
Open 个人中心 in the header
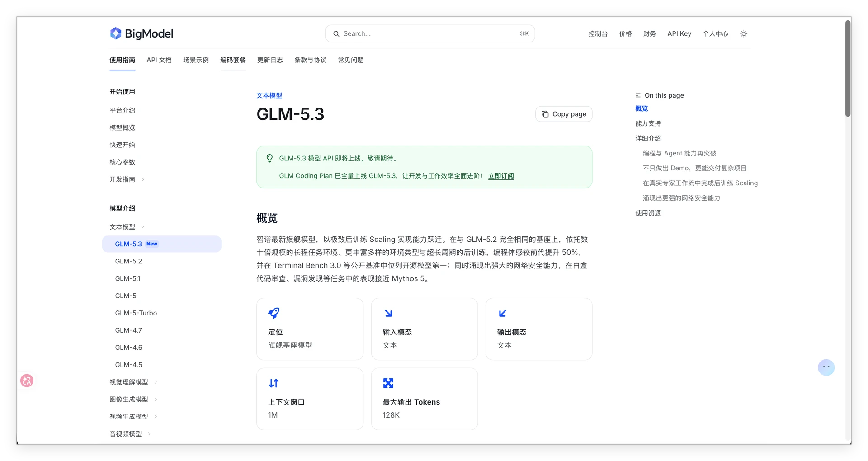click(x=715, y=34)
